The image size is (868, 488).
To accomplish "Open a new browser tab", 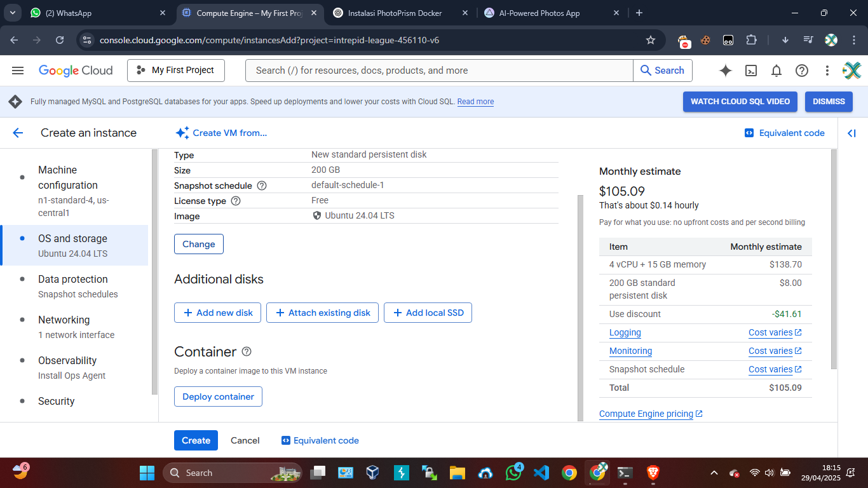I will (639, 13).
